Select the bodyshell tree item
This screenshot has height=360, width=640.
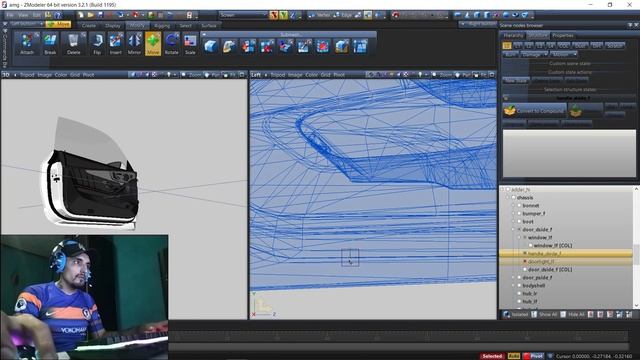(533, 285)
